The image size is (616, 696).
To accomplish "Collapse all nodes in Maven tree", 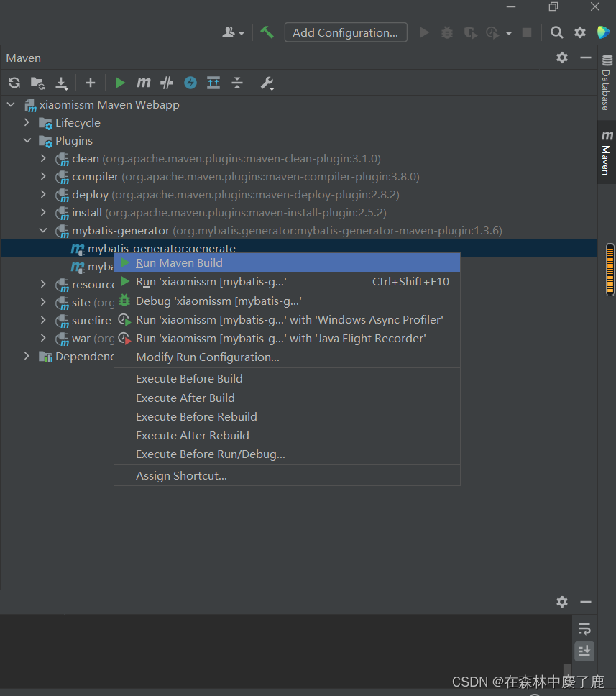I will [x=237, y=83].
